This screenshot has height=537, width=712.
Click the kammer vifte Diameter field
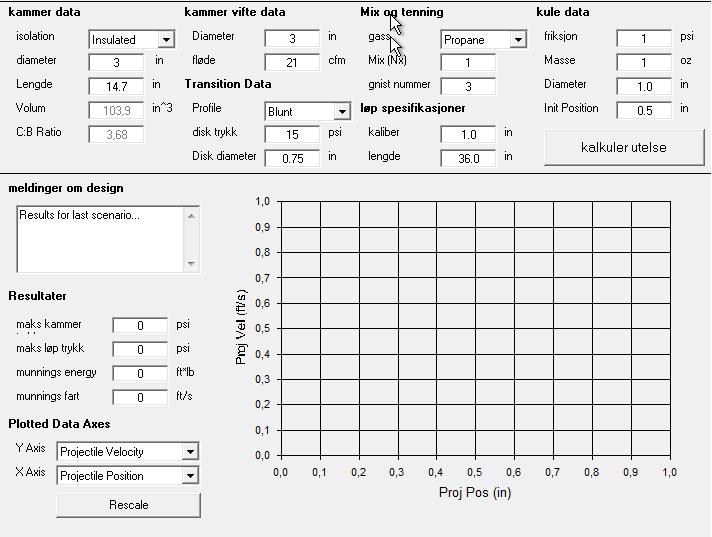tap(292, 39)
